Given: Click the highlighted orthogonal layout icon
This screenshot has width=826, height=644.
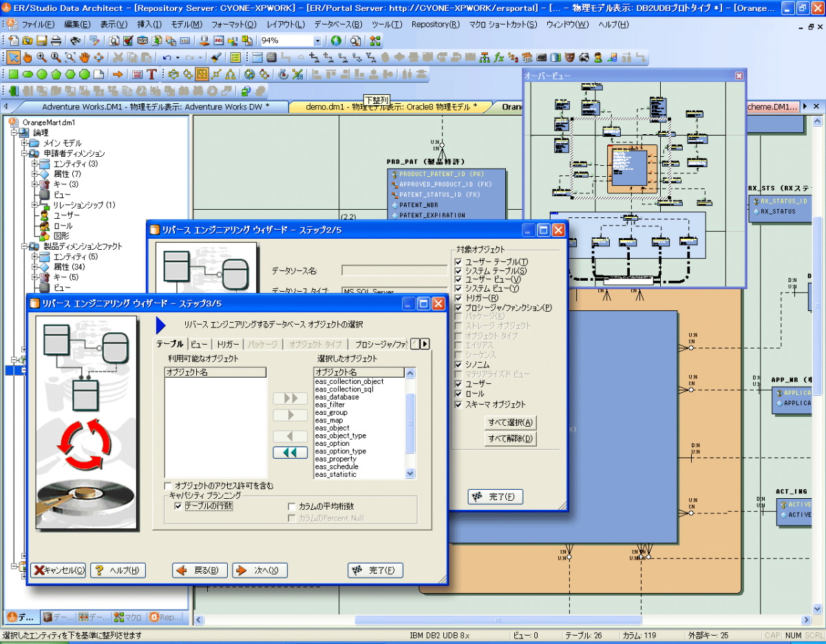Looking at the screenshot, I should [x=202, y=74].
